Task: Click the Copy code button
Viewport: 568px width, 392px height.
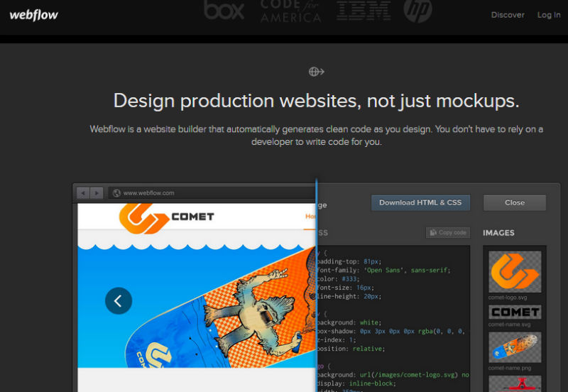Action: pyautogui.click(x=448, y=232)
